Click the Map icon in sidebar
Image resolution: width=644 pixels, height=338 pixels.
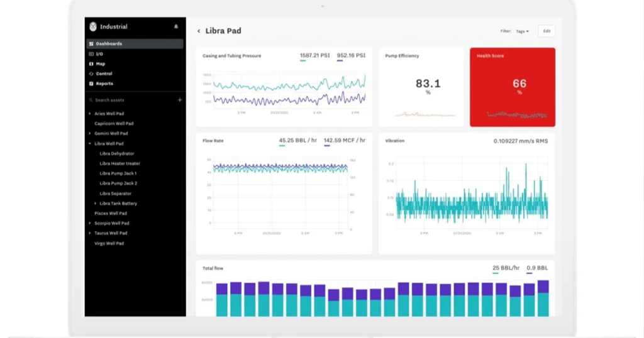pos(91,64)
